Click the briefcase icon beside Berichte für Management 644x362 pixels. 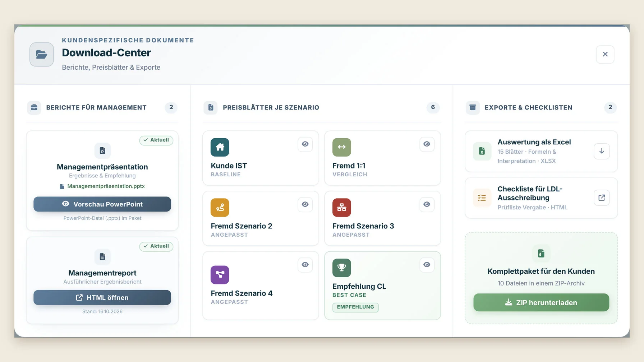point(34,107)
